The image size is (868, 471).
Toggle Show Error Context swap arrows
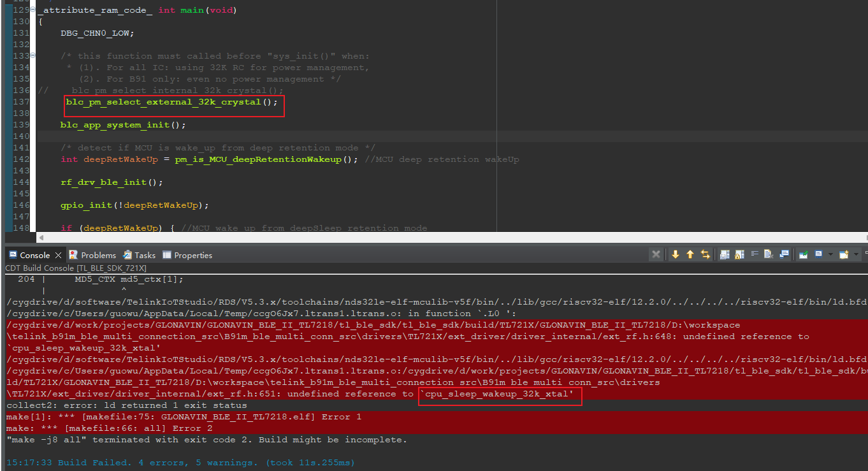tap(705, 255)
